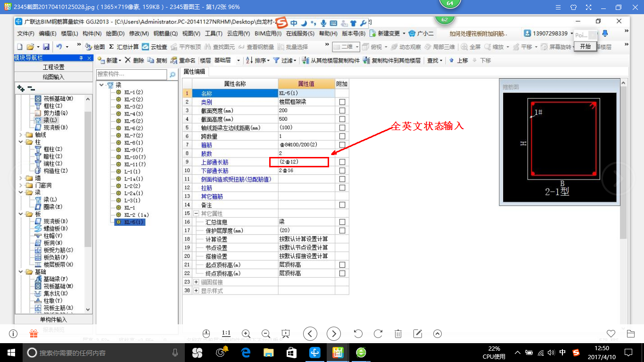Switch to 属性编辑 tab
The width and height of the screenshot is (644, 362).
[x=194, y=72]
